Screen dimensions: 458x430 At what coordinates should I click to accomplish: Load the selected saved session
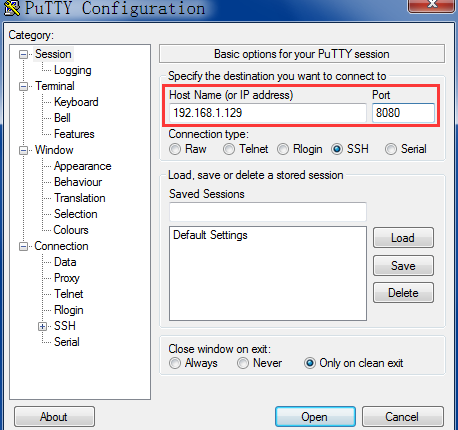403,238
